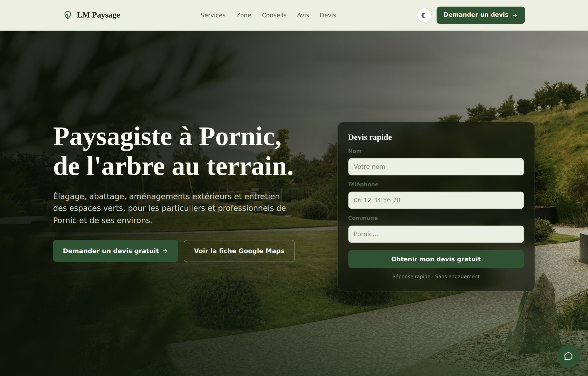588x376 pixels.
Task: Click Demander un devis gratuit hero button
Action: pyautogui.click(x=115, y=251)
